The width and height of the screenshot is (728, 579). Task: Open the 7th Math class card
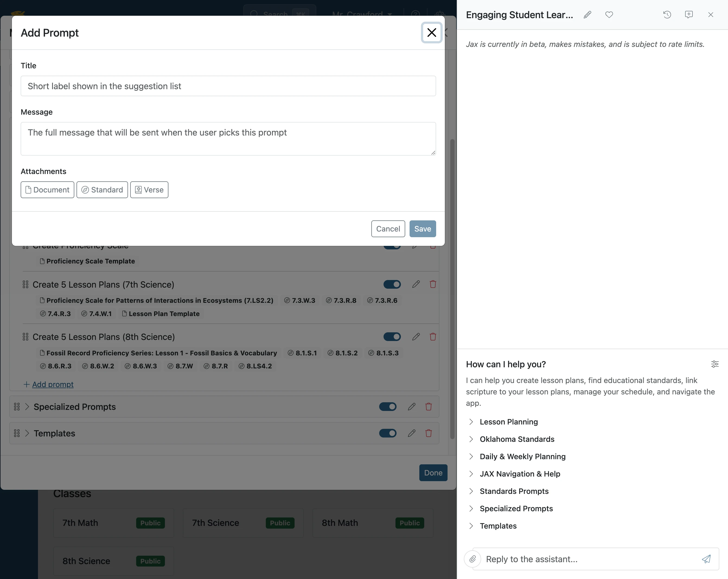pos(113,523)
